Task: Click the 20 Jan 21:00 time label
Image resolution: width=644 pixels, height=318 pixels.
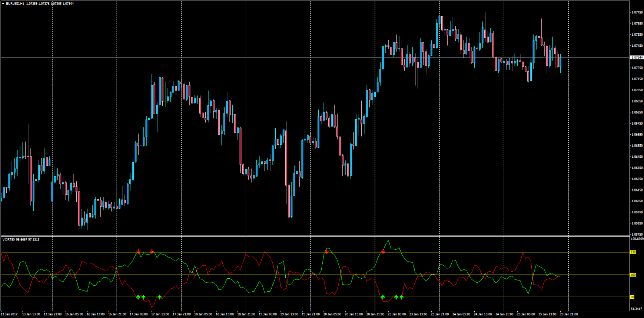Action: coord(375,314)
